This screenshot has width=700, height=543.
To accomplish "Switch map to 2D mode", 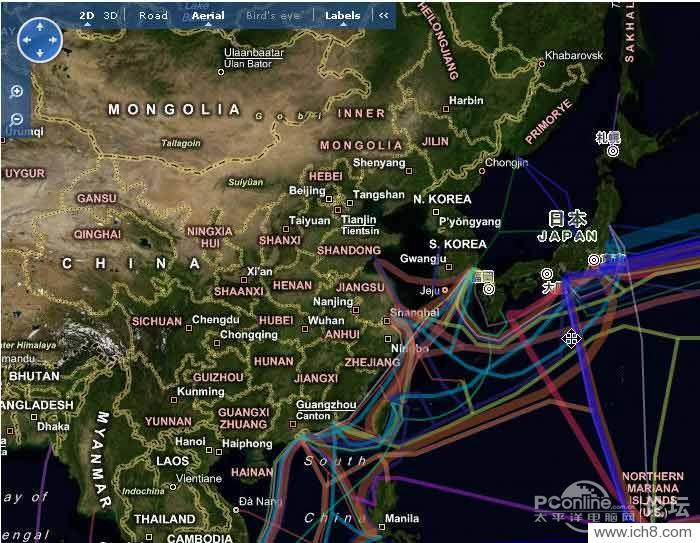I will pyautogui.click(x=87, y=16).
